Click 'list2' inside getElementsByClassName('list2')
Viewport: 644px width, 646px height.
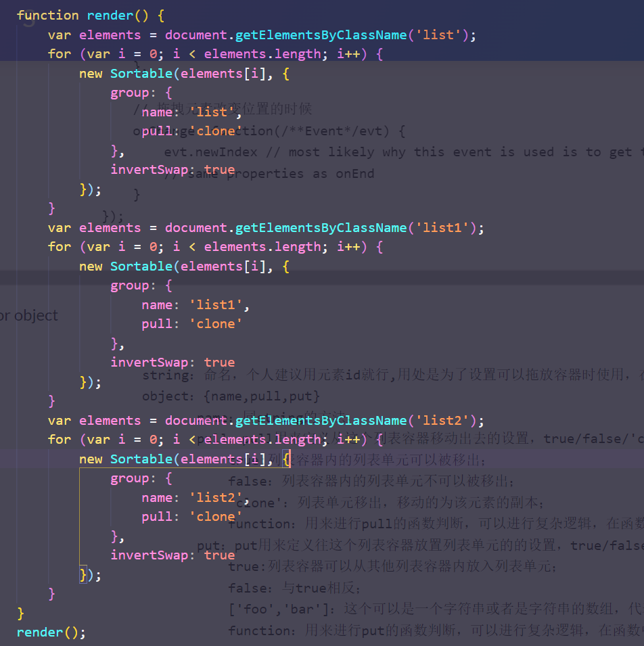442,420
